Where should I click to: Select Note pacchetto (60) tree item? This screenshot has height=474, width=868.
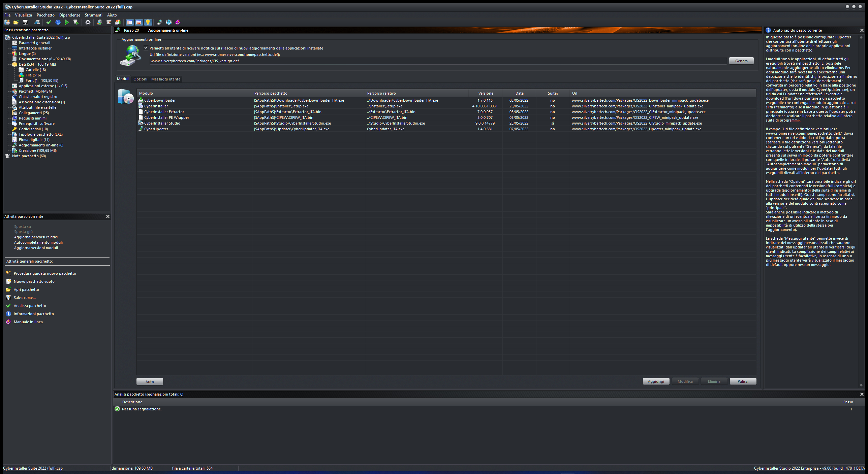pos(29,156)
